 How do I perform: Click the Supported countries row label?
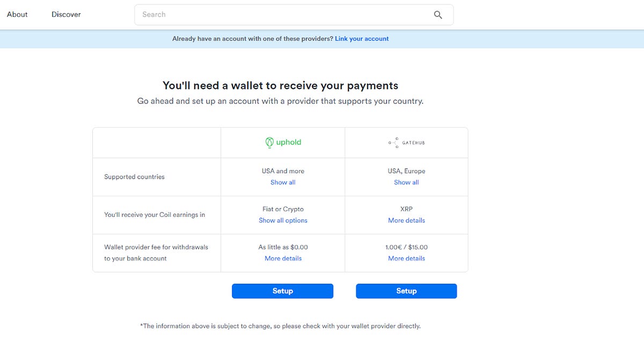click(x=133, y=176)
